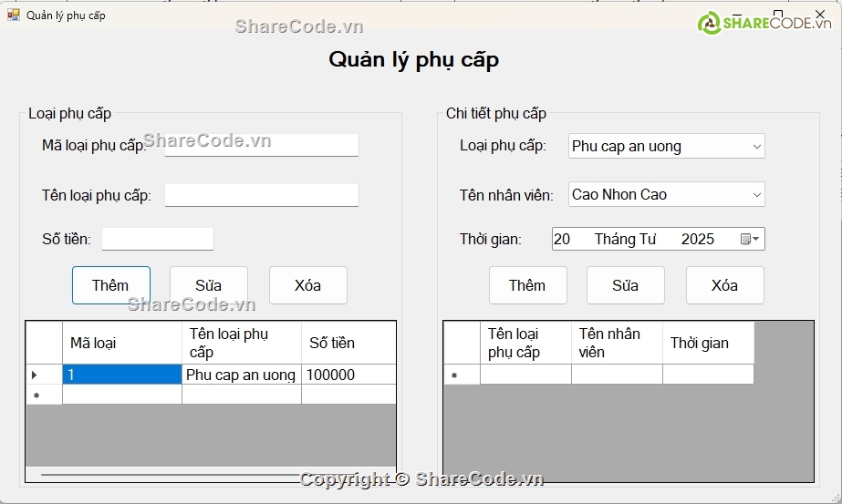The height and width of the screenshot is (504, 842).
Task: Click left grid's Tên loại phụ cấp header
Action: click(242, 343)
